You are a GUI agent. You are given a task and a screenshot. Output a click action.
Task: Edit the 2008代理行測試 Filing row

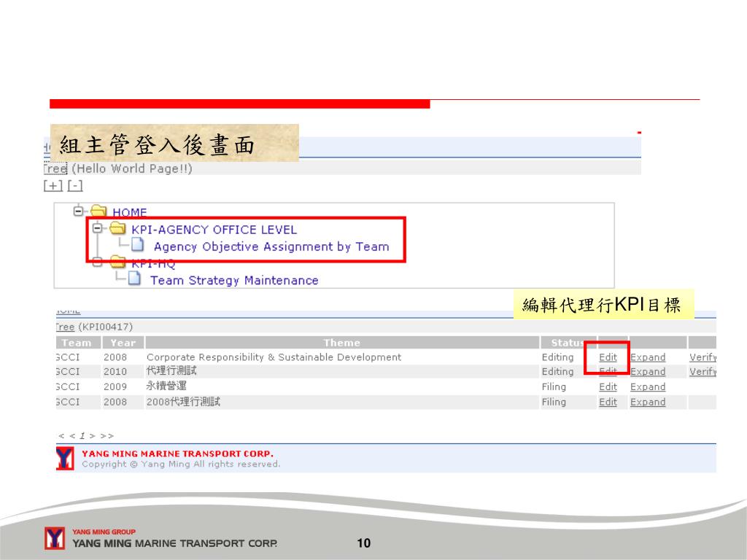[x=608, y=402]
